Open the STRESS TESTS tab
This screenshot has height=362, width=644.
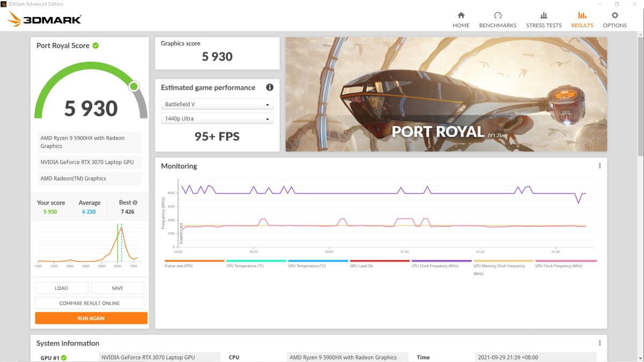(544, 20)
